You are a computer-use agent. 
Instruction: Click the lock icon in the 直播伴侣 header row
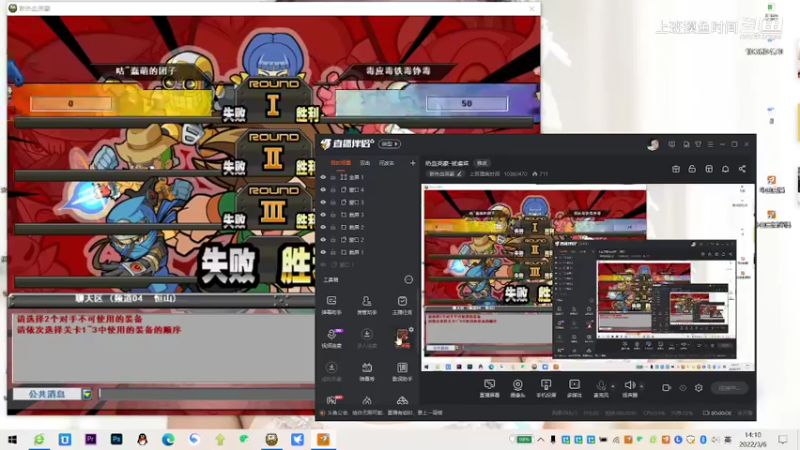click(x=692, y=169)
